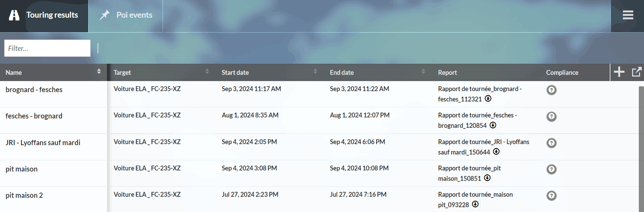Download the pit maison_150851 report
Viewport: 644px width, 212px height.
(487, 178)
